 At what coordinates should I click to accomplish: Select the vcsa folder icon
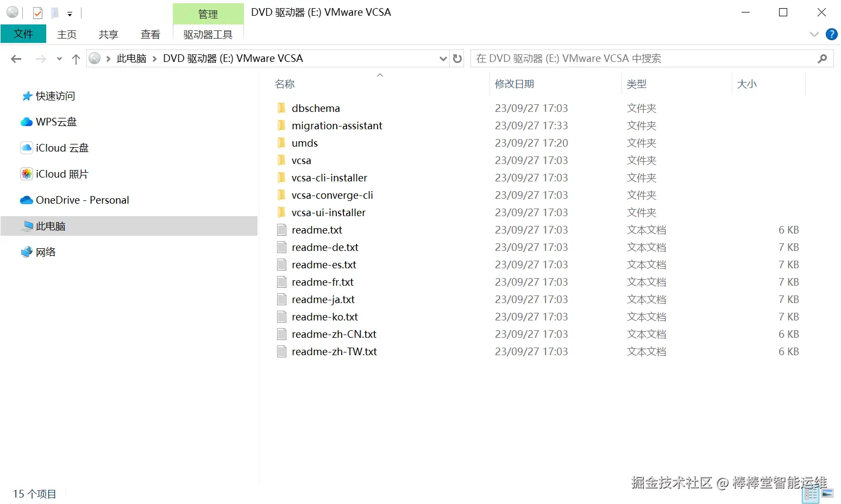pos(281,160)
